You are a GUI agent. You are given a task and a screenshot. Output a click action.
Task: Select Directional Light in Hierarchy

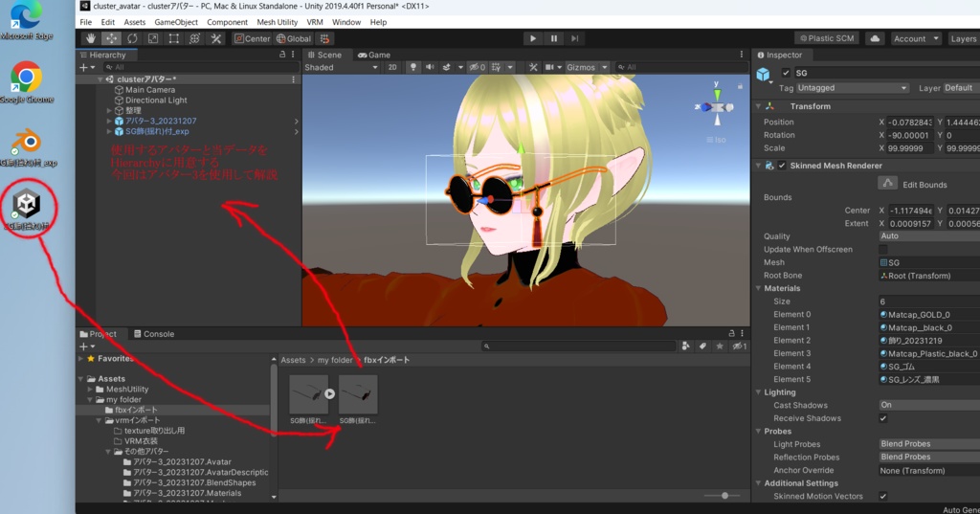[x=156, y=101]
